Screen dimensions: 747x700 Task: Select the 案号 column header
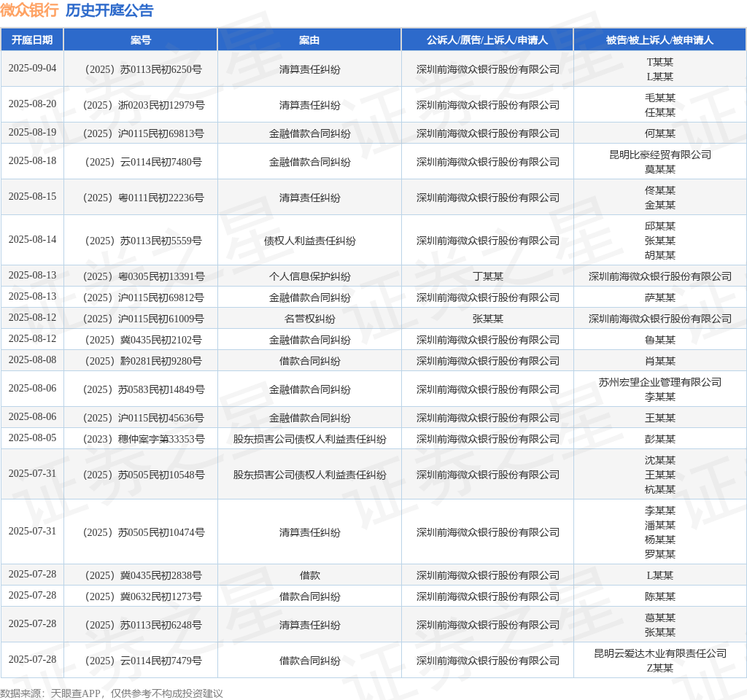pyautogui.click(x=141, y=40)
